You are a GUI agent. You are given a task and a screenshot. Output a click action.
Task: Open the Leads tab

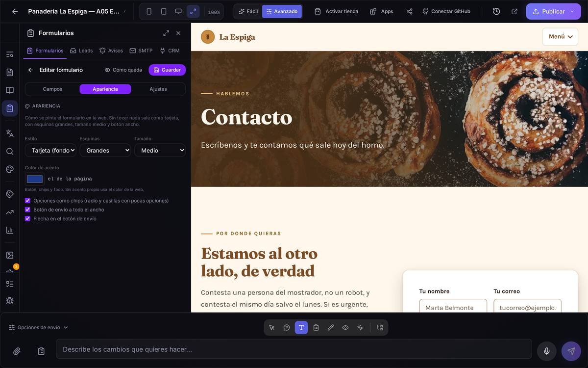click(81, 51)
